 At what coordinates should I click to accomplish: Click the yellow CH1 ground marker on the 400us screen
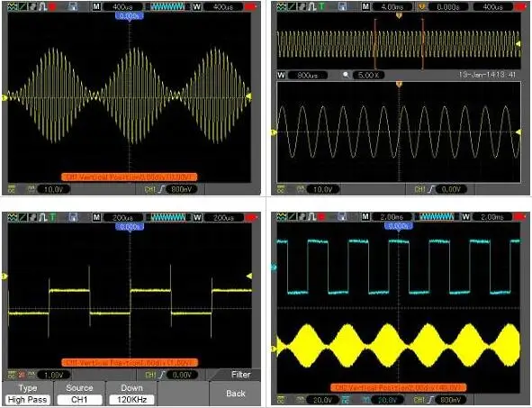[5, 98]
